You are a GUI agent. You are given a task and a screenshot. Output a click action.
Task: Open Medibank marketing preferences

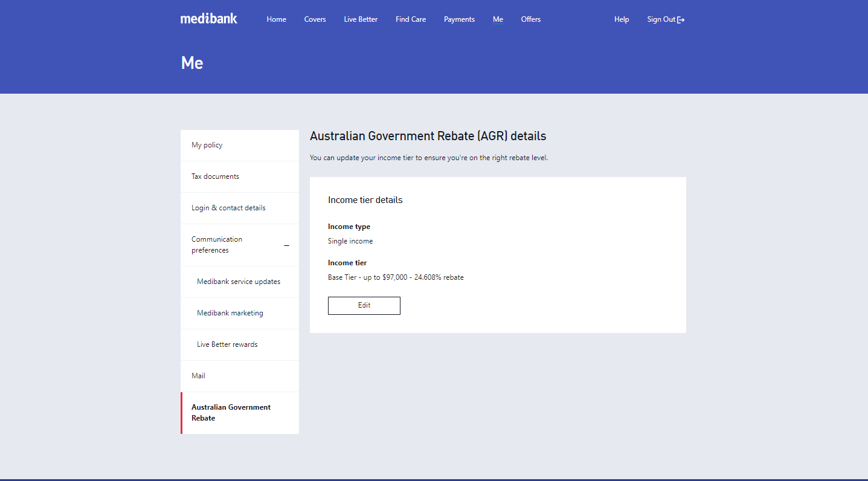tap(240, 314)
